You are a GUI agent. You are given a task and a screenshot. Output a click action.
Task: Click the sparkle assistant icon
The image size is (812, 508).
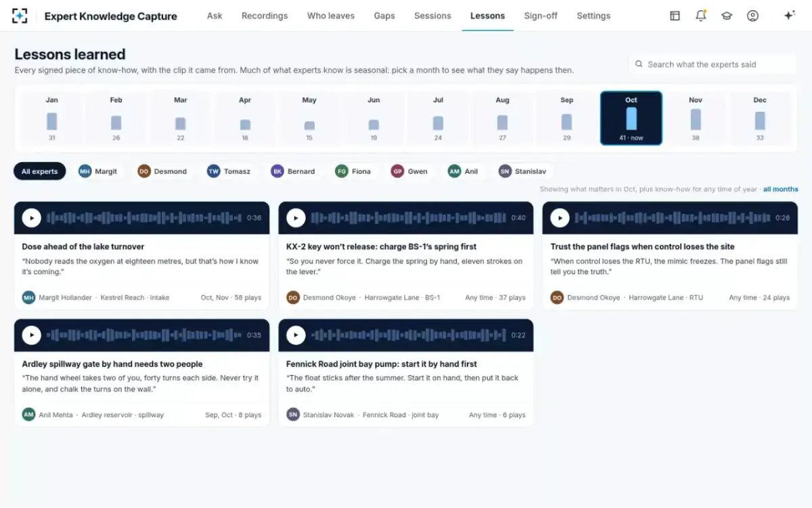pos(789,16)
